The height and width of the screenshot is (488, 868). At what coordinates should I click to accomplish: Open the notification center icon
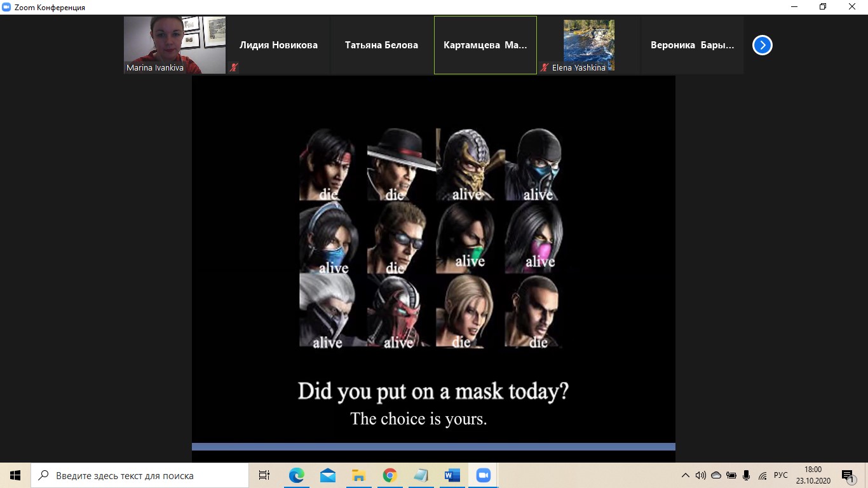click(x=848, y=475)
